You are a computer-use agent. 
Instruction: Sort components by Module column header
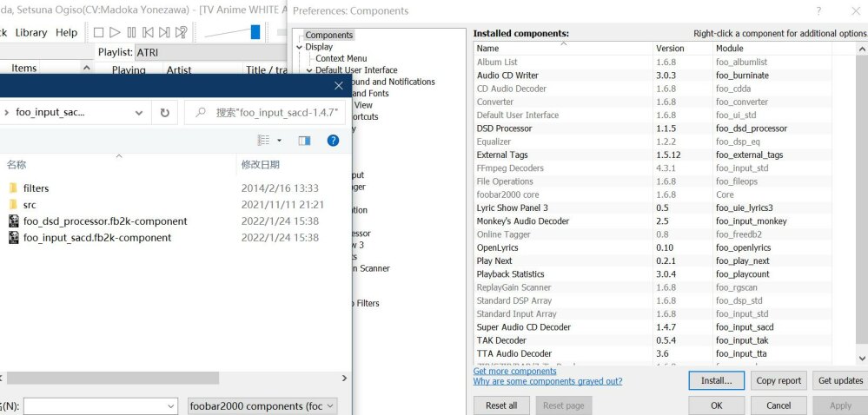[x=772, y=48]
